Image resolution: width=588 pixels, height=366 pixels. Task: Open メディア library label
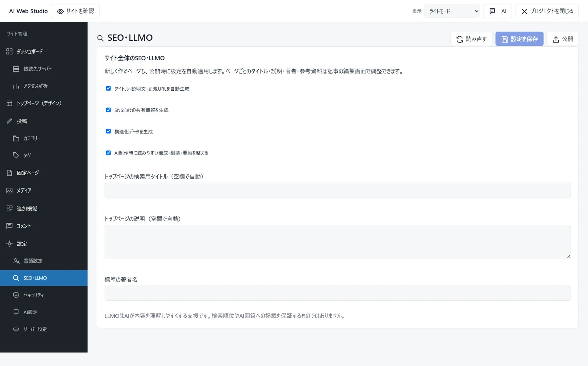click(24, 191)
